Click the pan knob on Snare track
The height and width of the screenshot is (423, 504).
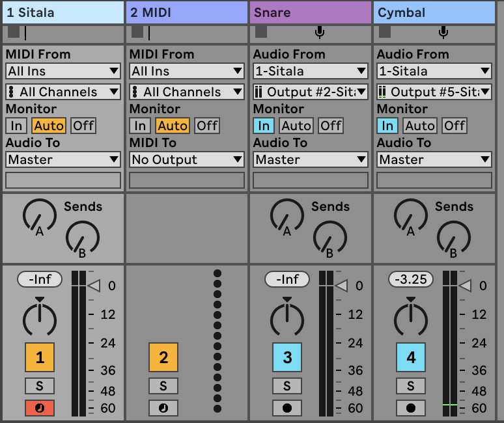click(x=287, y=320)
